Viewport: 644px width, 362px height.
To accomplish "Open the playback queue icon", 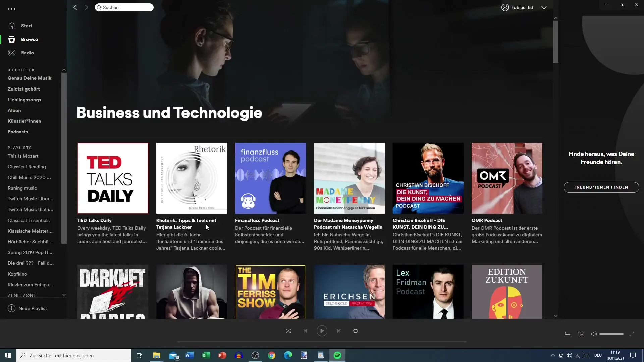I will [568, 334].
